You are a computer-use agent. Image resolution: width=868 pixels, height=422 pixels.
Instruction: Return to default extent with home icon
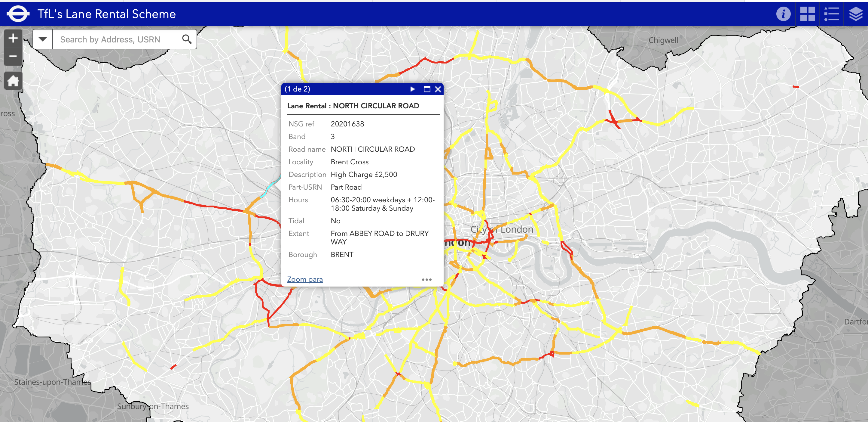pyautogui.click(x=13, y=81)
